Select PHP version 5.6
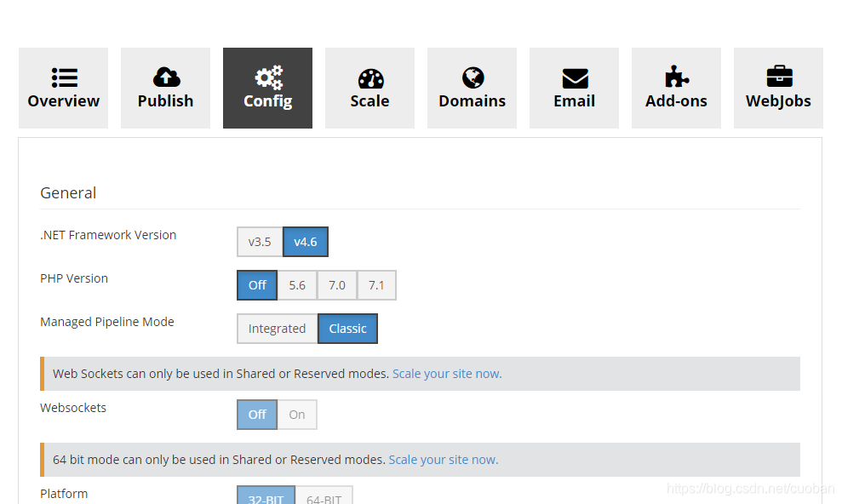The image size is (842, 504). pyautogui.click(x=297, y=285)
